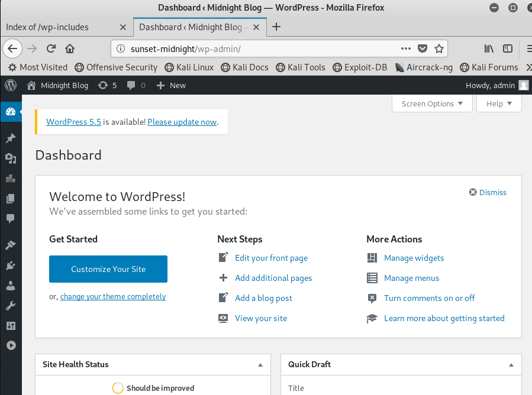Image resolution: width=532 pixels, height=395 pixels.
Task: Open Appearance paintbrush sidebar icon
Action: (x=11, y=245)
